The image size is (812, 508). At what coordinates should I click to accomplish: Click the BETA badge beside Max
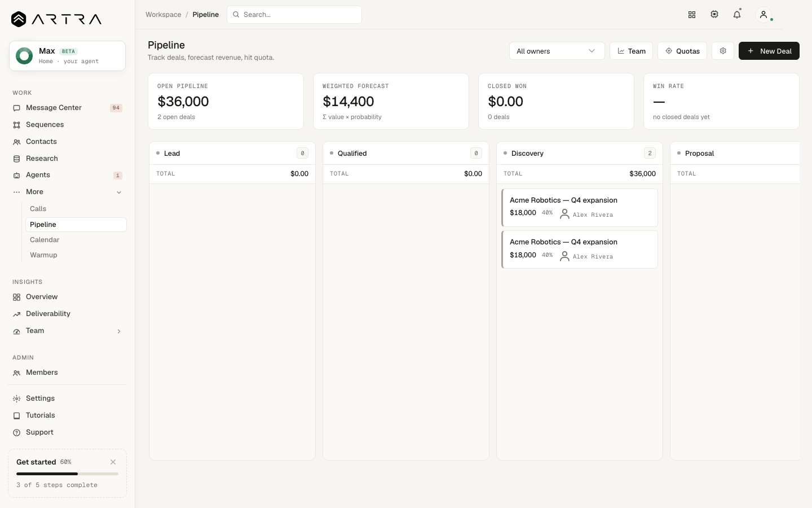[68, 51]
